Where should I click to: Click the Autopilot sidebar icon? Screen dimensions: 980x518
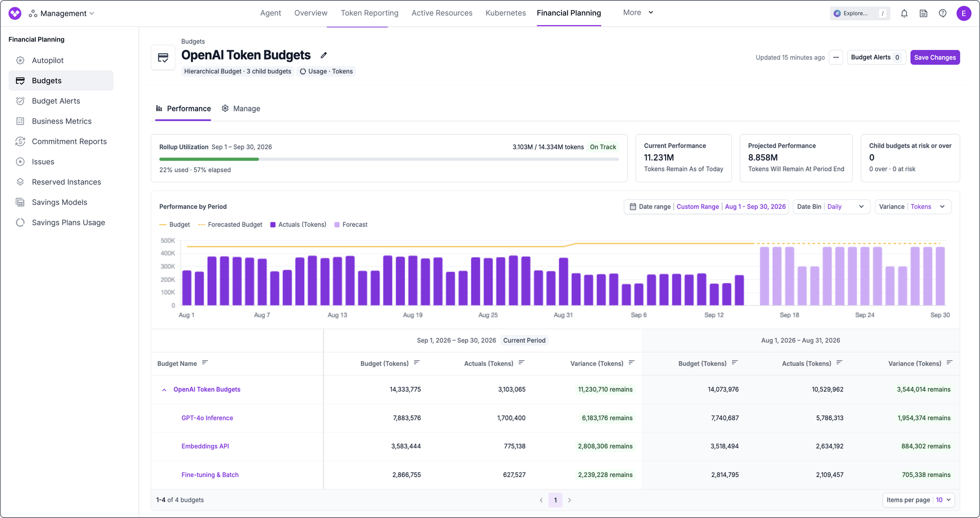[20, 60]
